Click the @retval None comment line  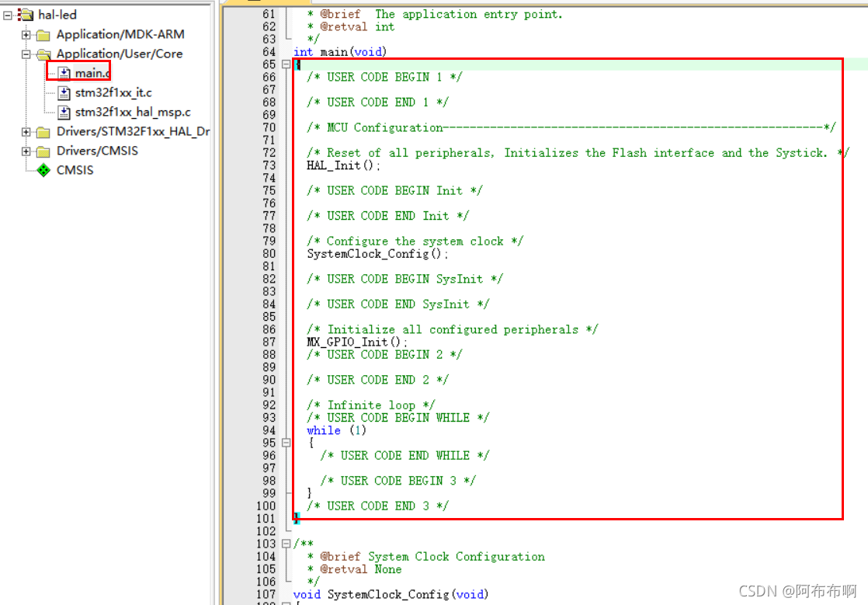354,569
